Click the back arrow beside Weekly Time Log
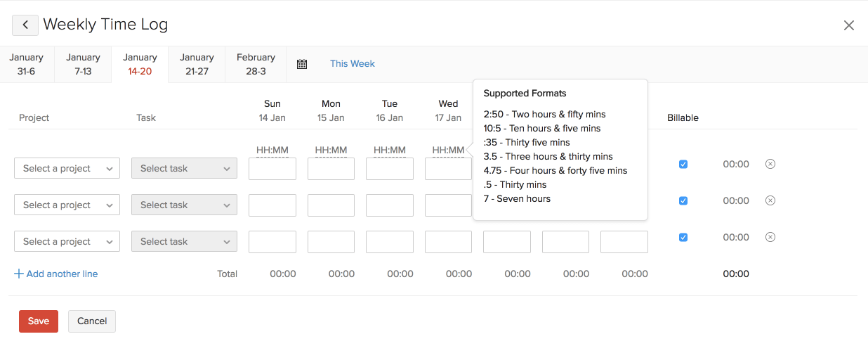Viewport: 868px width, 346px height. pos(25,25)
